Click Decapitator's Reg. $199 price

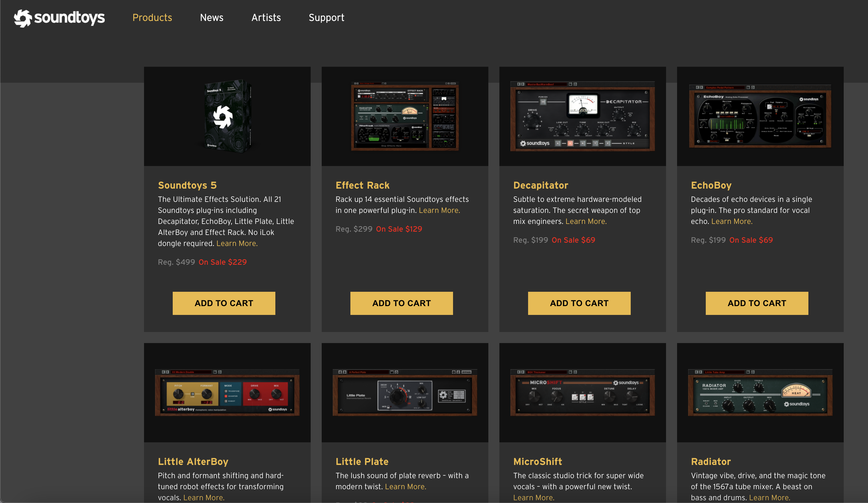click(531, 240)
